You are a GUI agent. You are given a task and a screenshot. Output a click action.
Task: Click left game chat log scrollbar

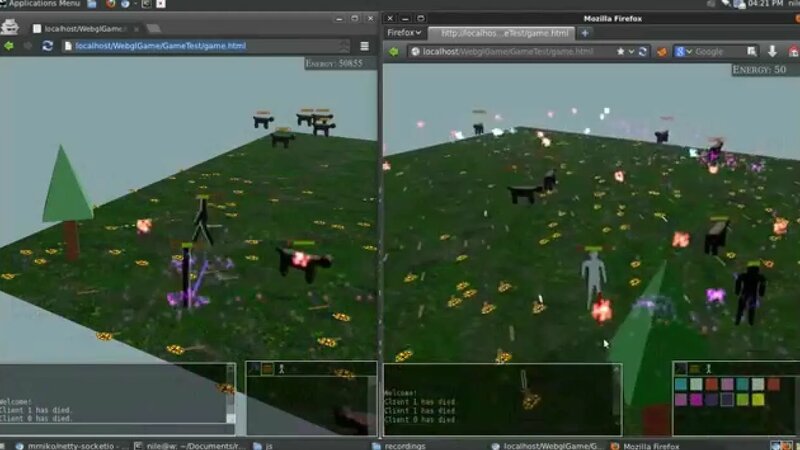click(x=231, y=394)
